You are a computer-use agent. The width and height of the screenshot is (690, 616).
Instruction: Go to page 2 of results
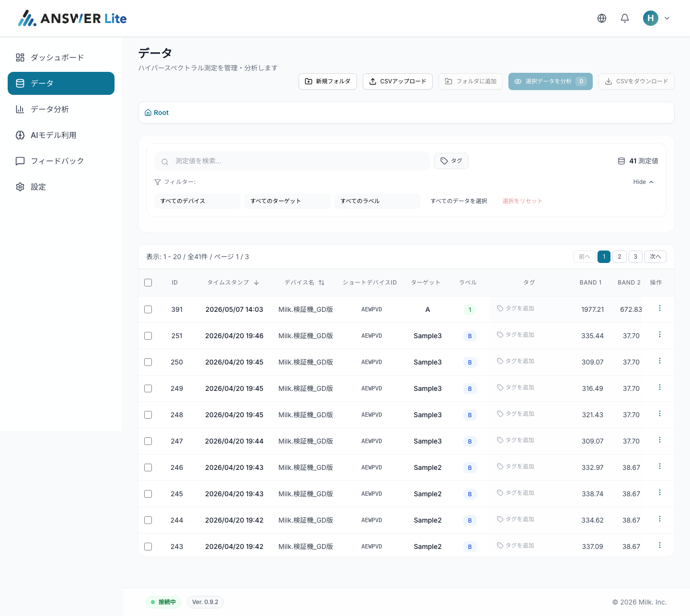pyautogui.click(x=620, y=257)
